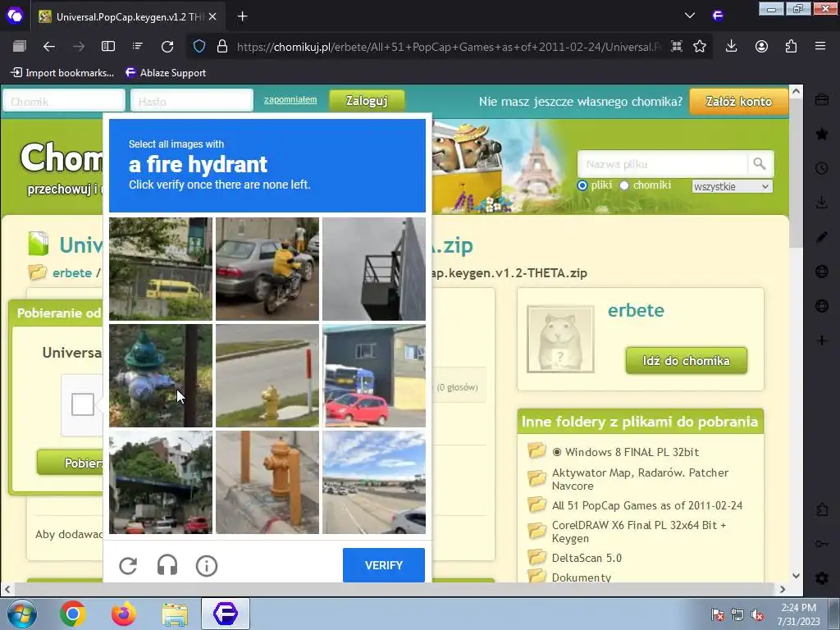
Task: Open captcha help info icon
Action: pos(206,566)
